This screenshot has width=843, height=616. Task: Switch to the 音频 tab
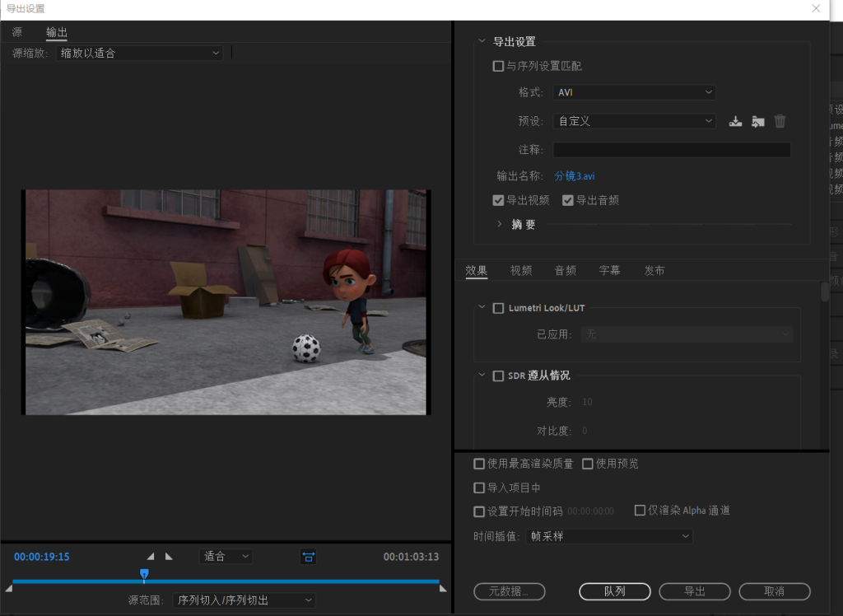(566, 271)
